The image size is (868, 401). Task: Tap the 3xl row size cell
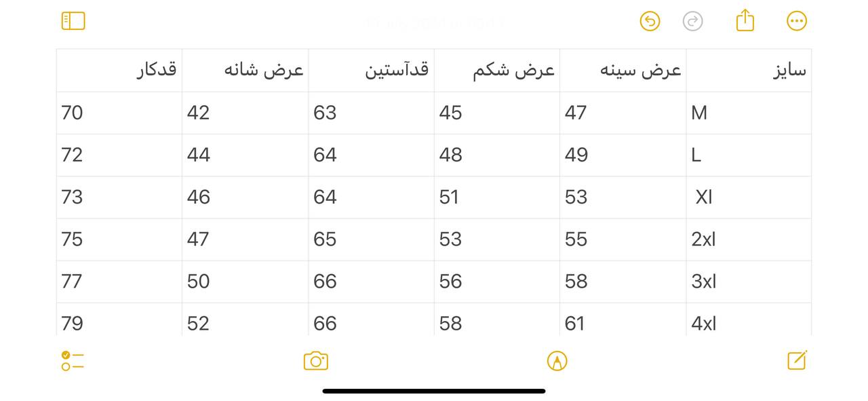click(x=749, y=282)
